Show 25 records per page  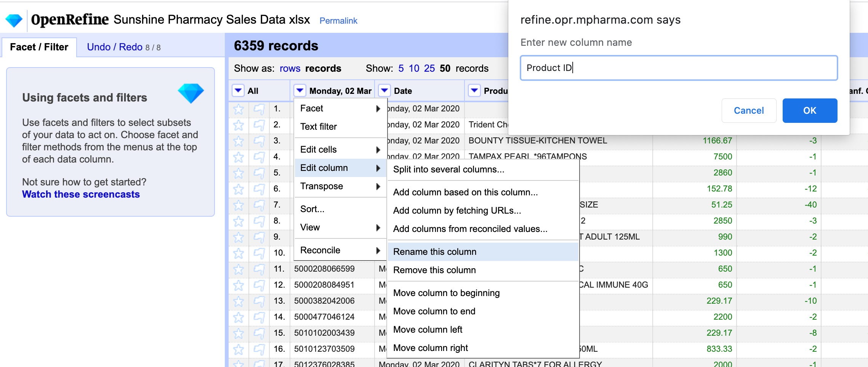(x=429, y=68)
